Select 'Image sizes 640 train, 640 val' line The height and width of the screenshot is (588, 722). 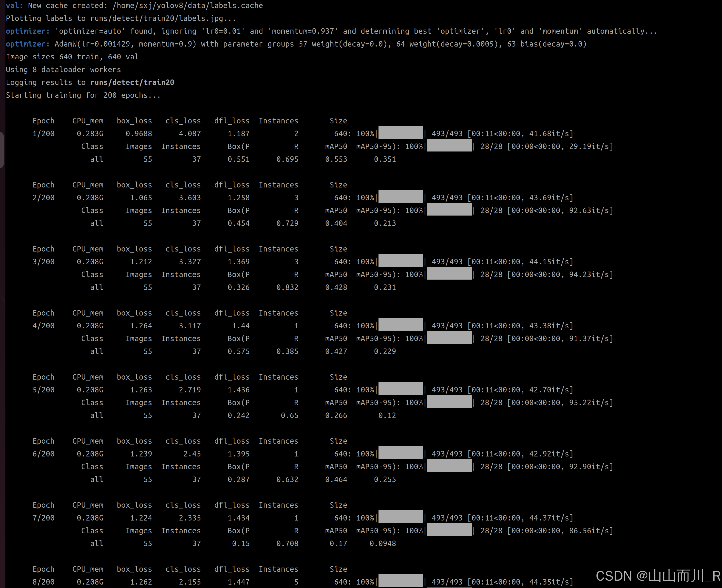pos(72,57)
